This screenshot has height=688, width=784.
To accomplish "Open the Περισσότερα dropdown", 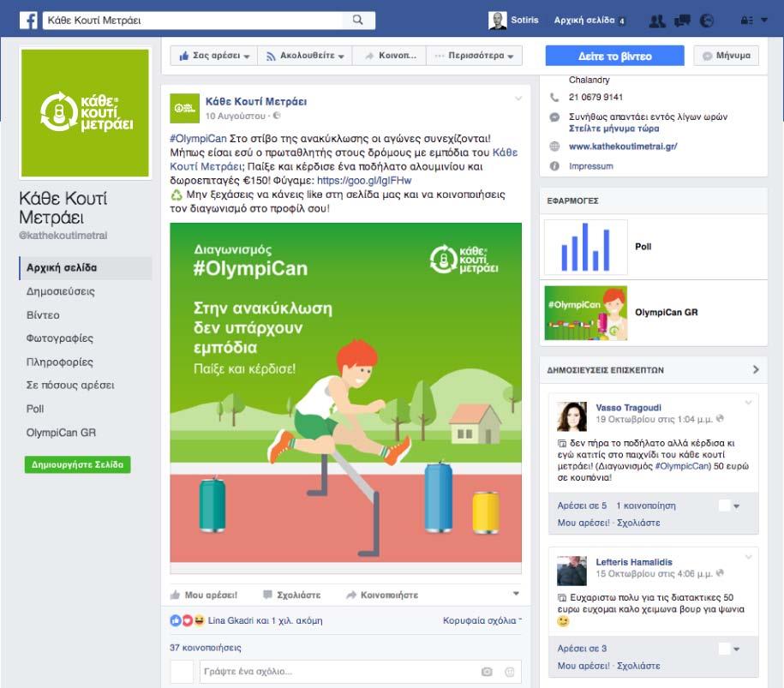I will pos(474,56).
